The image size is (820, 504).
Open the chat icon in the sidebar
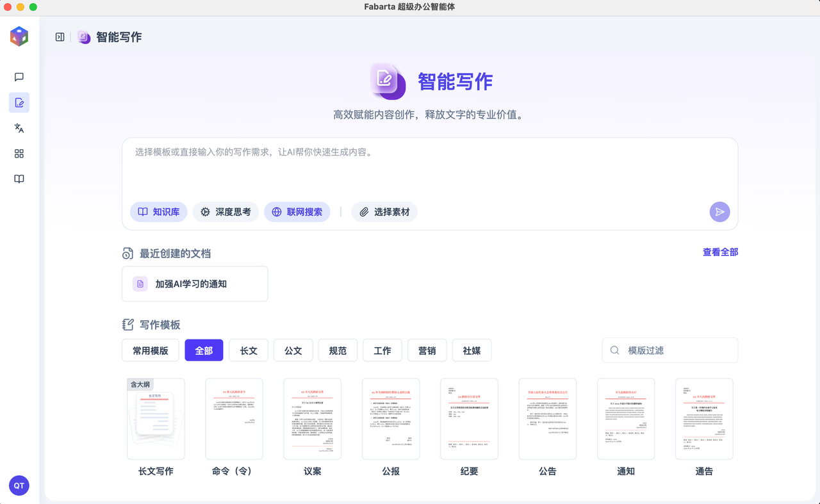19,77
